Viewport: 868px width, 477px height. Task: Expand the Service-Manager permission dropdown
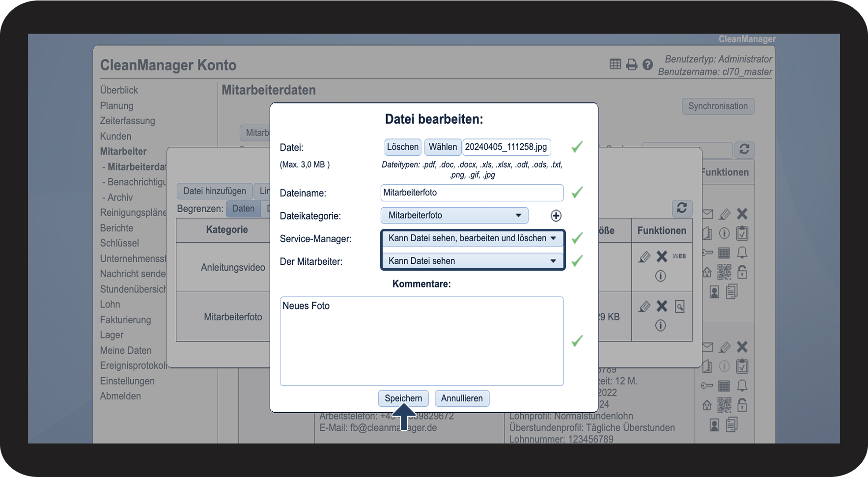(x=472, y=238)
